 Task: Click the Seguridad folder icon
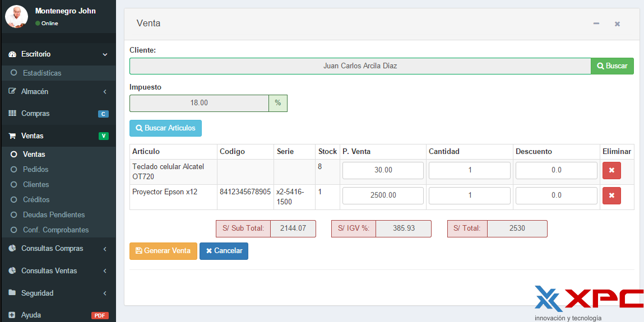tap(12, 293)
